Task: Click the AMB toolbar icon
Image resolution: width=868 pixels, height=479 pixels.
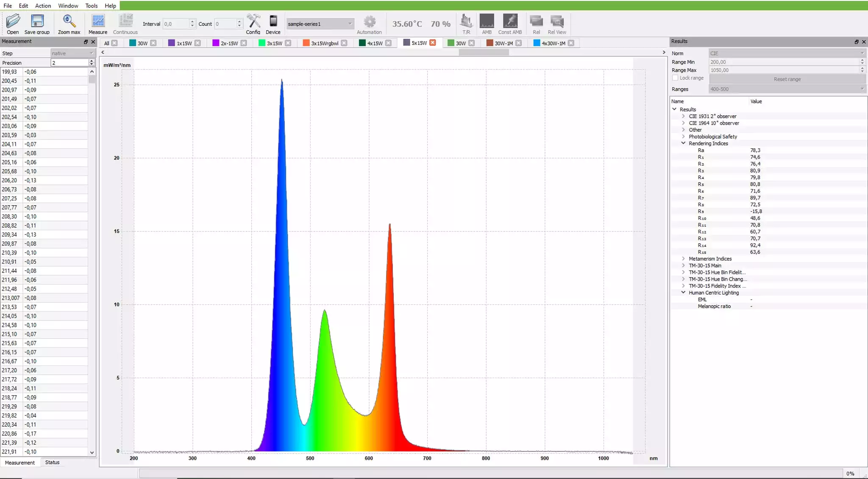Action: point(487,22)
